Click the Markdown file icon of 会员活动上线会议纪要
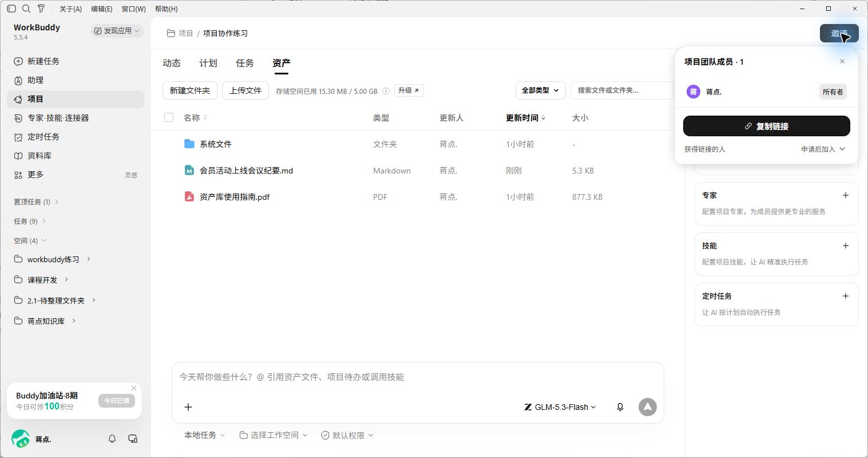 click(x=189, y=170)
